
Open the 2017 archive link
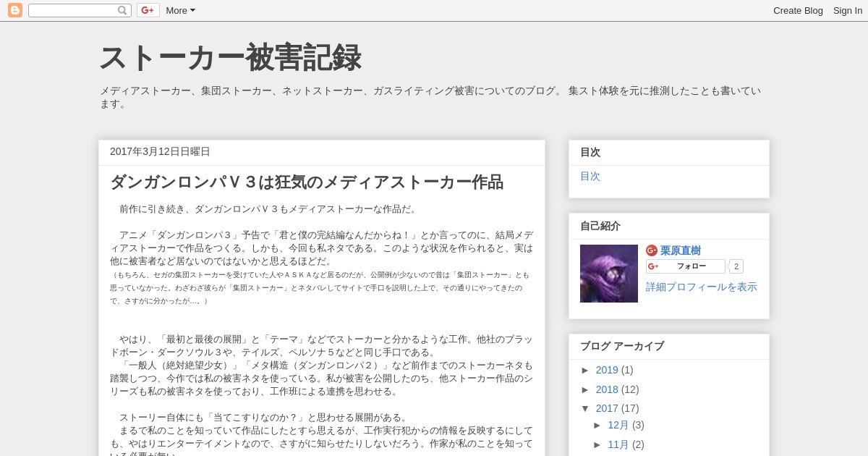click(607, 408)
